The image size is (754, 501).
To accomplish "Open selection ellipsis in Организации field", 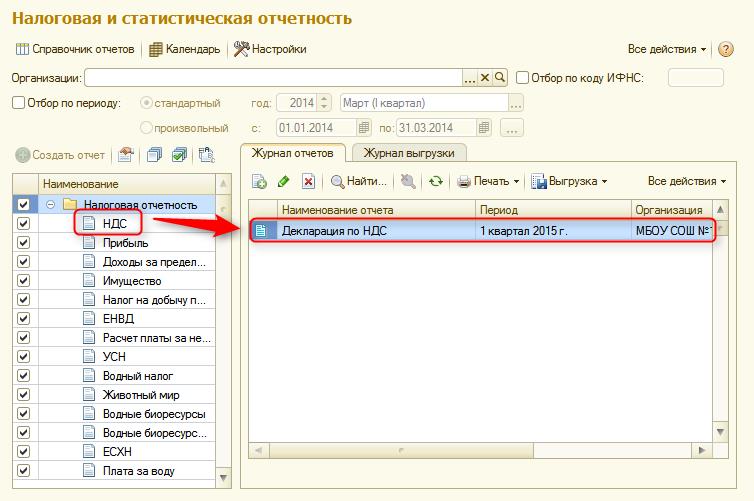I will click(469, 77).
